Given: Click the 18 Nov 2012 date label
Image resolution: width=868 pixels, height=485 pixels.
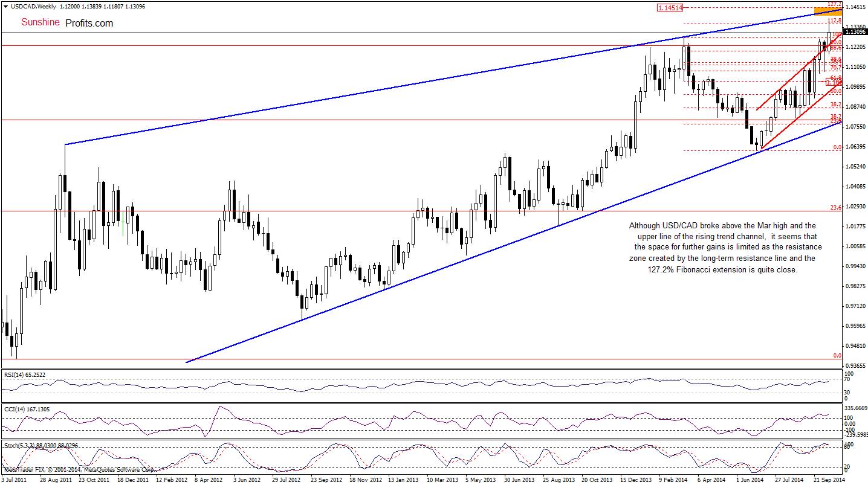Looking at the screenshot, I should point(364,480).
